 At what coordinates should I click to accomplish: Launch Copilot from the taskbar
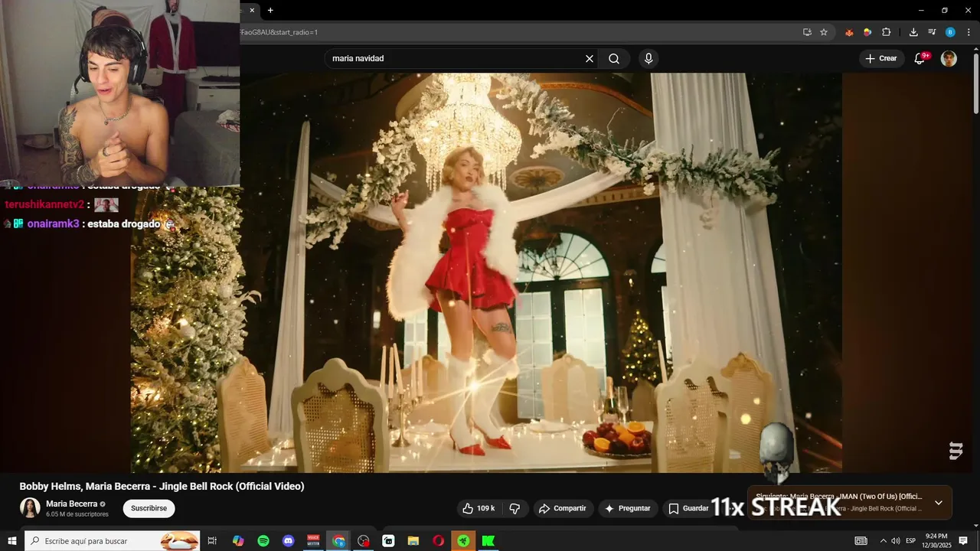(238, 541)
